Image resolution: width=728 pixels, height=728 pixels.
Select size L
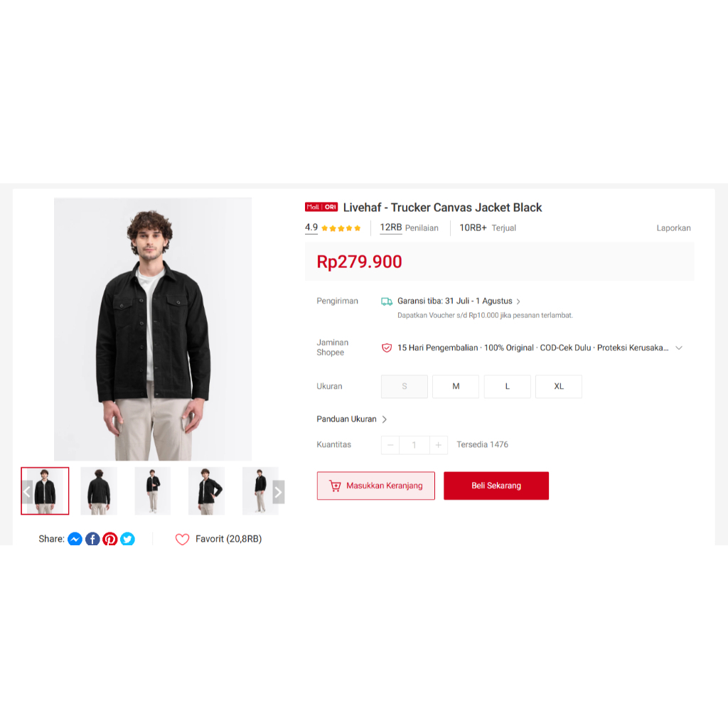click(507, 386)
